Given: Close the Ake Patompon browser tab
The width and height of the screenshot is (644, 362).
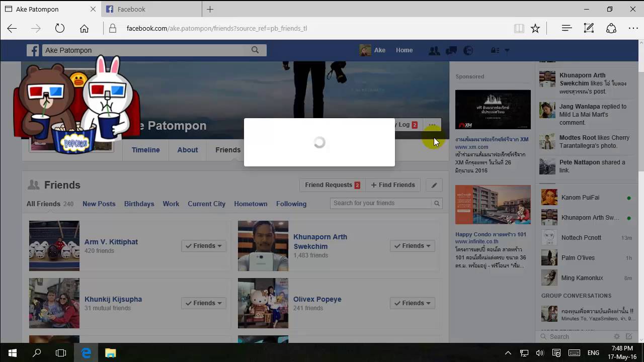Looking at the screenshot, I should point(93,9).
